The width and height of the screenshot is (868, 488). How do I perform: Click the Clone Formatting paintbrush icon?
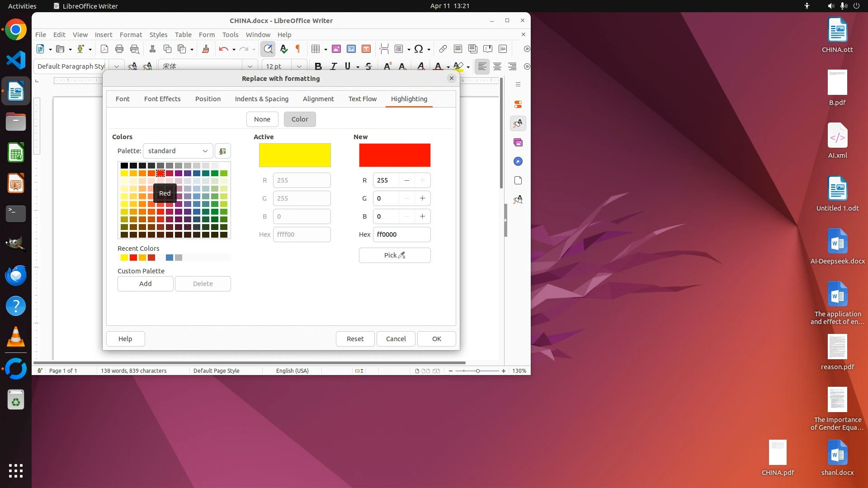pos(206,49)
